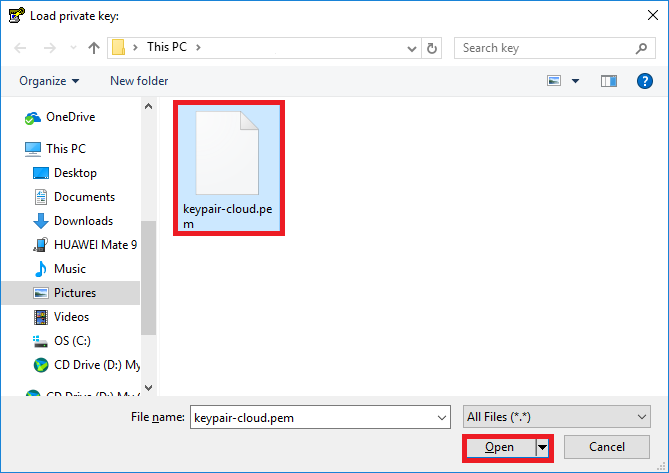Screen dimensions: 669x473
Task: Click the Videos filmstrip icon
Action: 41,317
